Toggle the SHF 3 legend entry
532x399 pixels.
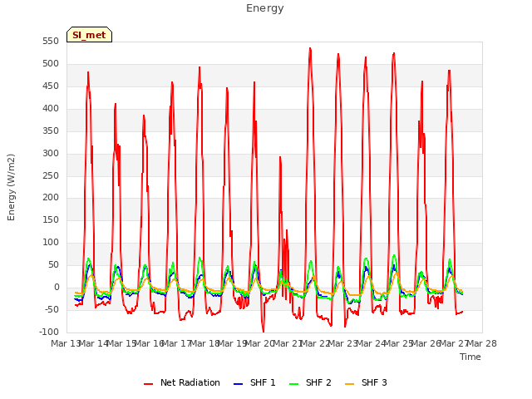pos(366,382)
